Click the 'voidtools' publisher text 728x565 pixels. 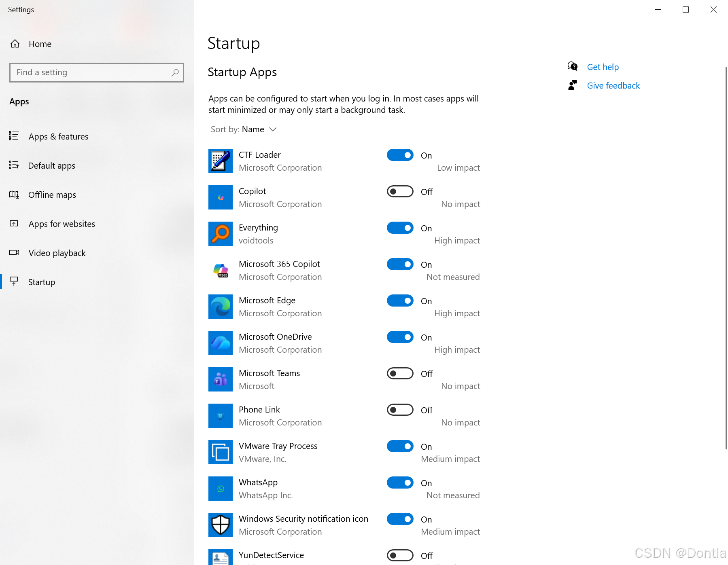click(256, 241)
